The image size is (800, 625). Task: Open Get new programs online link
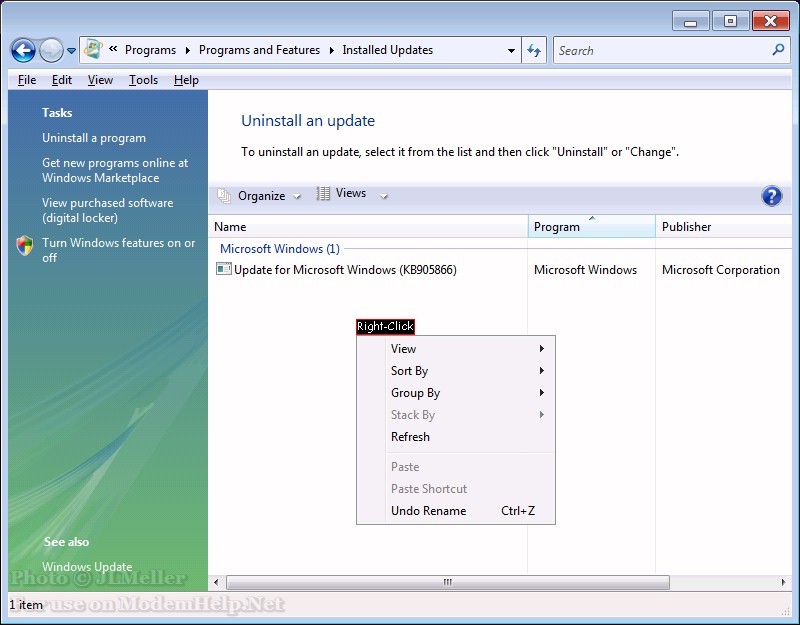tap(115, 170)
